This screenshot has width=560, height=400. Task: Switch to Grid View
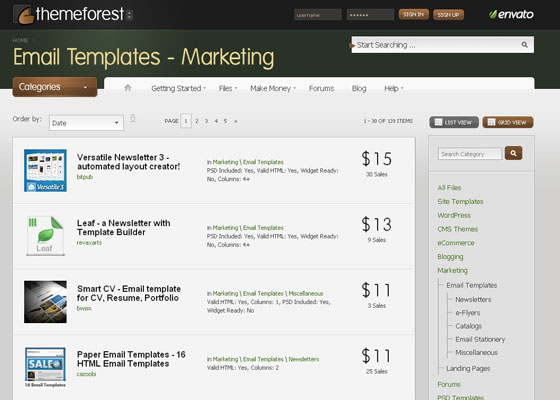click(x=508, y=122)
